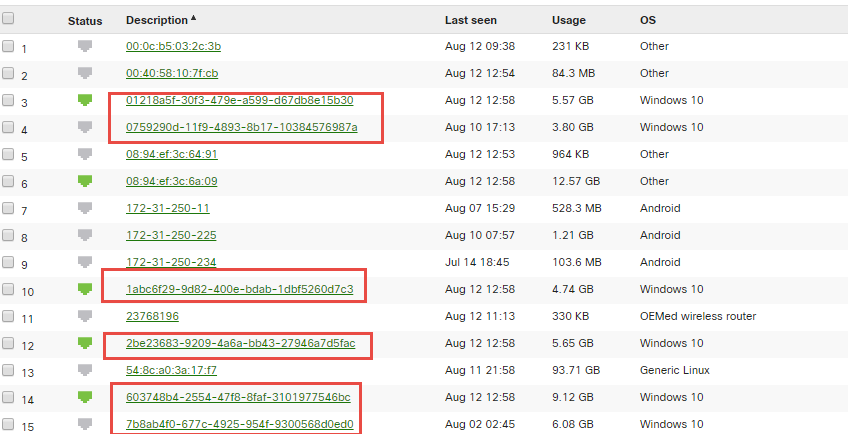Click green status icon for client 01218a5f
Image resolution: width=848 pixels, height=434 pixels.
pos(85,100)
